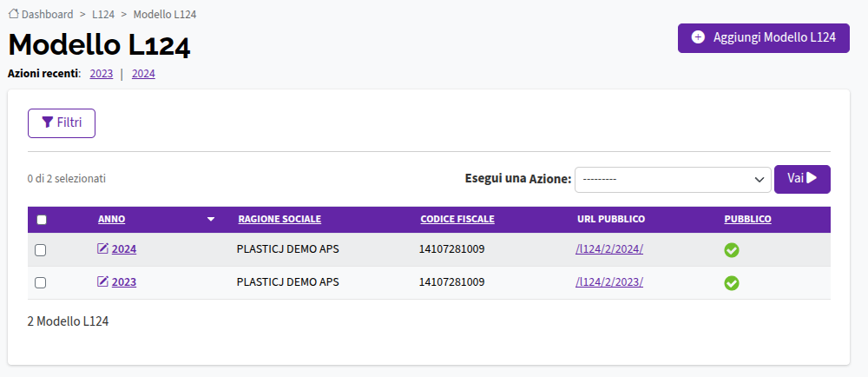Image resolution: width=868 pixels, height=377 pixels.
Task: Click the Modello L124 page heading
Action: click(100, 45)
